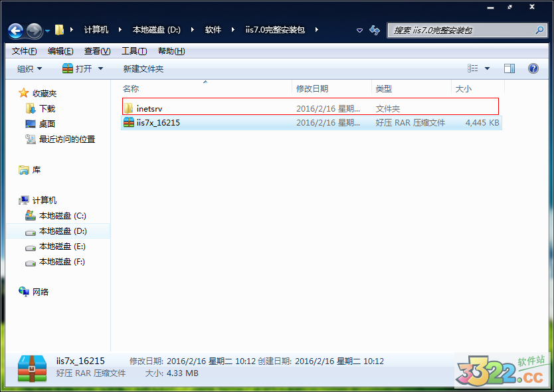The width and height of the screenshot is (554, 392).
Task: Open the 工具(T) menu
Action: [134, 51]
